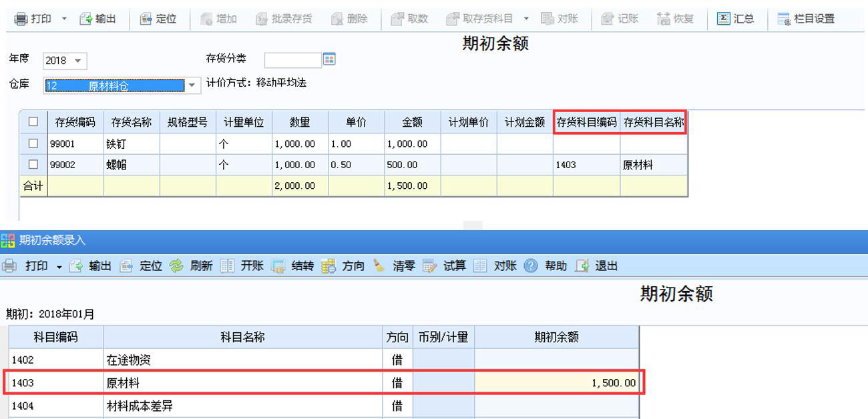Click the 开账 open-account icon

click(x=227, y=266)
